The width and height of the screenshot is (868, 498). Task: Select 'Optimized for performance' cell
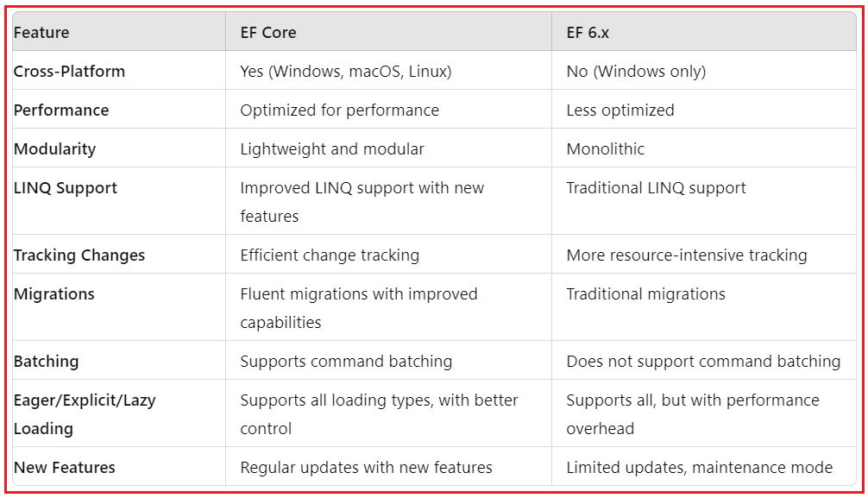point(339,110)
